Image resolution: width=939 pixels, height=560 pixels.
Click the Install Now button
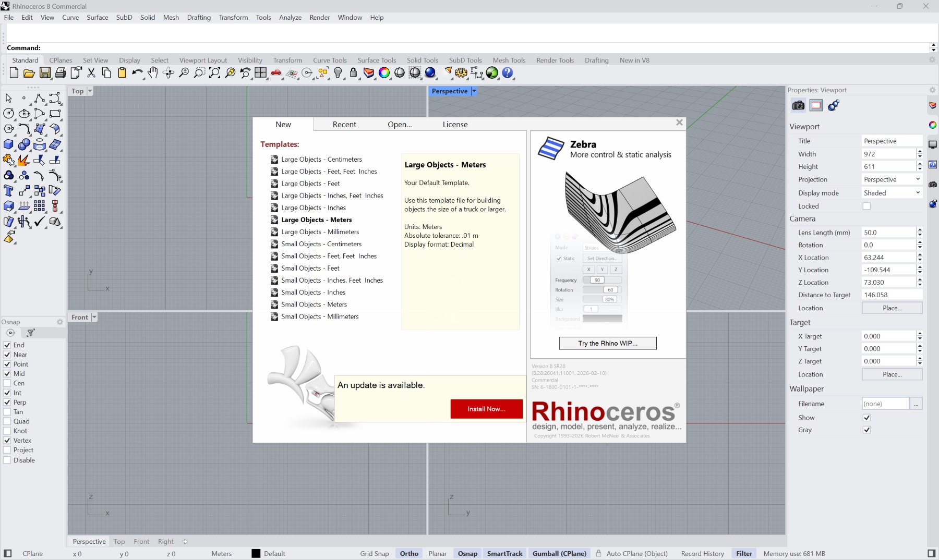[x=486, y=409]
